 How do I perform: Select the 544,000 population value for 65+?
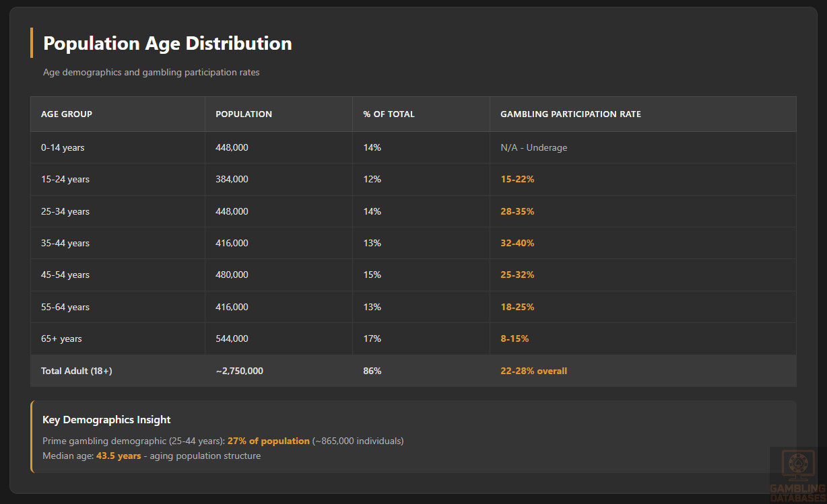[232, 338]
